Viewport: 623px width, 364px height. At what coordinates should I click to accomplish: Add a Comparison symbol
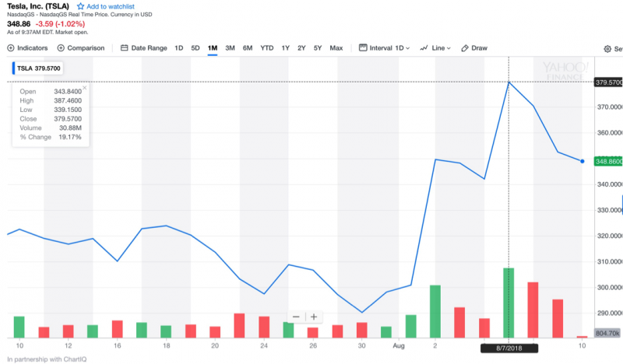point(81,48)
